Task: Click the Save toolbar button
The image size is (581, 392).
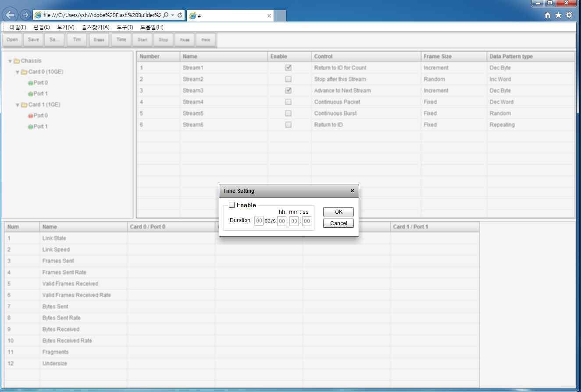Action: tap(33, 40)
